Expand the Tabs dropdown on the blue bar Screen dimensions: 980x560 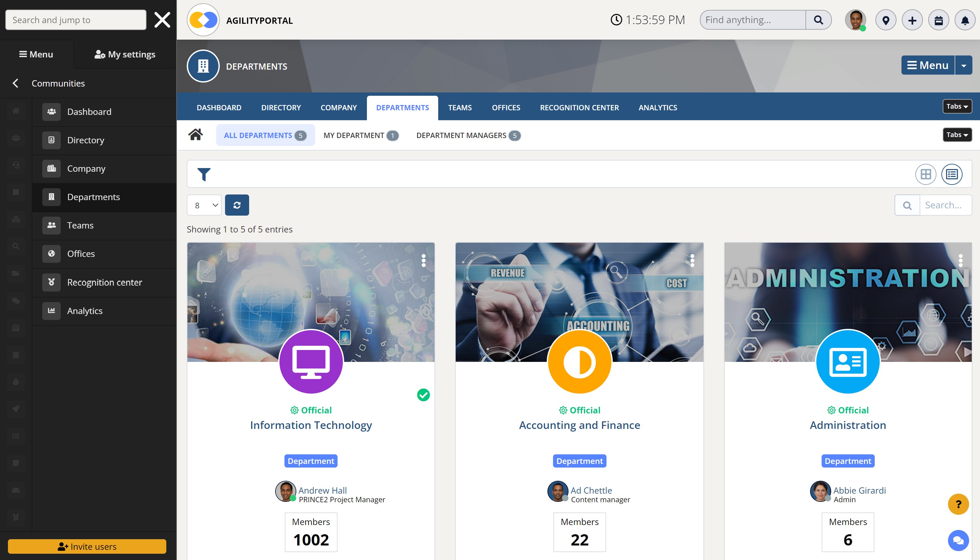click(x=957, y=106)
